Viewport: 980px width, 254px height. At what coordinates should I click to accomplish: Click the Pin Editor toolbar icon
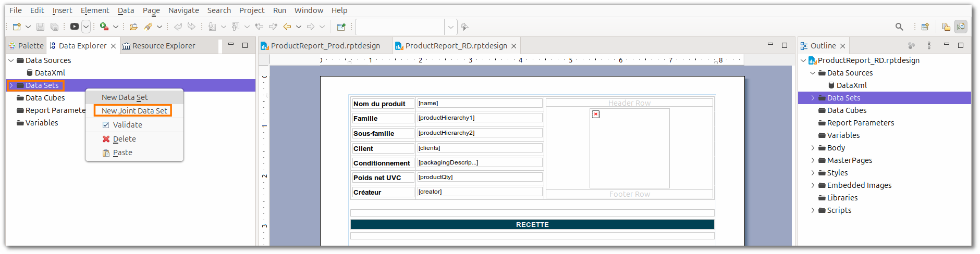[x=341, y=27]
